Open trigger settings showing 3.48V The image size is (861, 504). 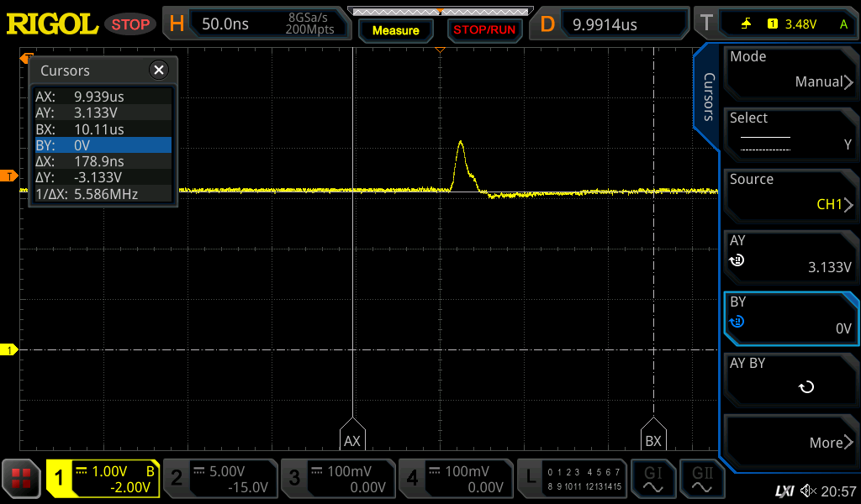coord(789,24)
